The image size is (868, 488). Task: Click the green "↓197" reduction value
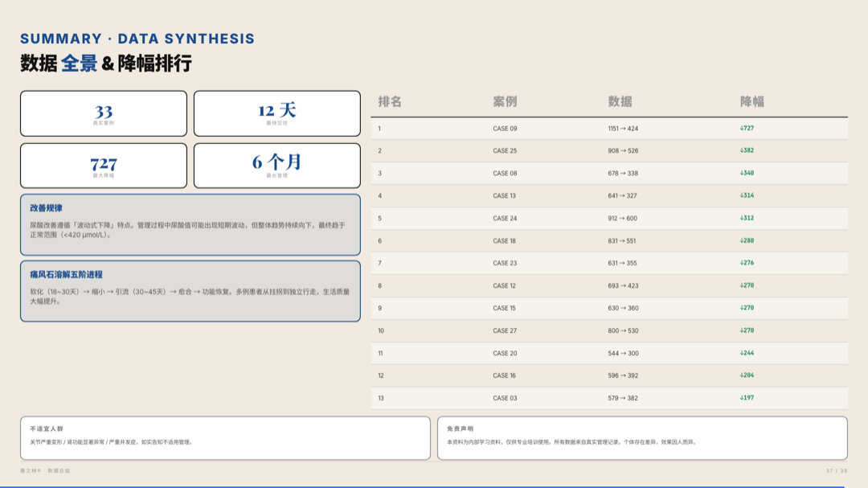[747, 398]
